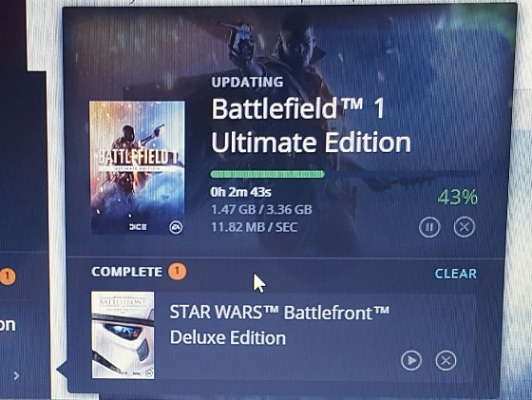Click CLEAR to empty completed downloads
This screenshot has height=400, width=532.
click(x=456, y=274)
